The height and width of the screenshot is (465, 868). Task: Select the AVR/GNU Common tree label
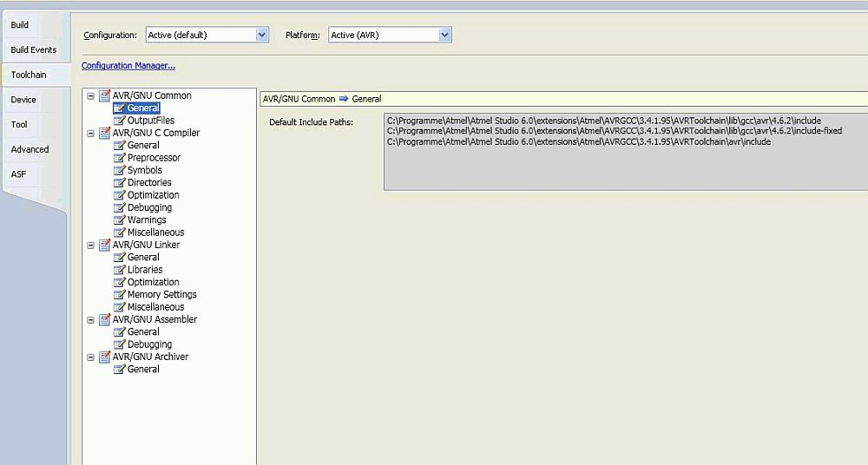pos(152,95)
